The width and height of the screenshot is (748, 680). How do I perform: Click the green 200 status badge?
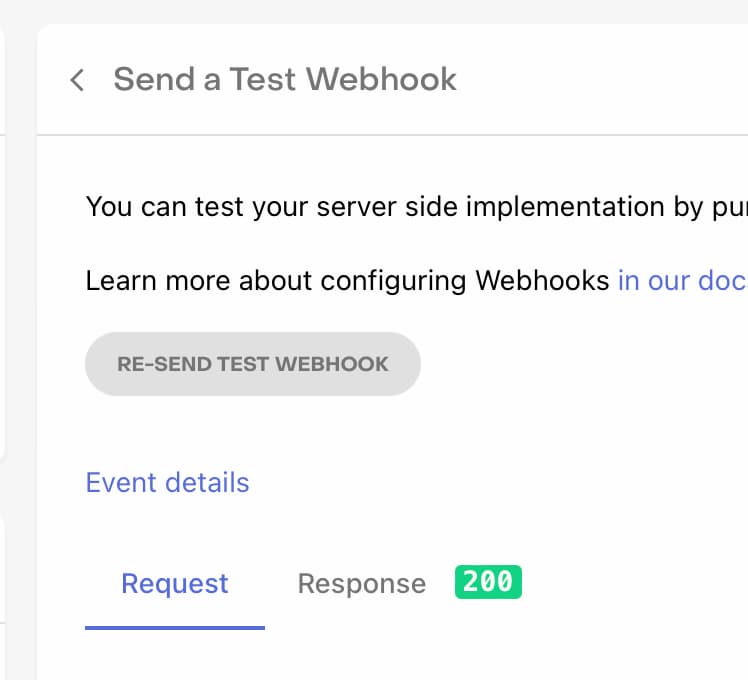pyautogui.click(x=488, y=582)
